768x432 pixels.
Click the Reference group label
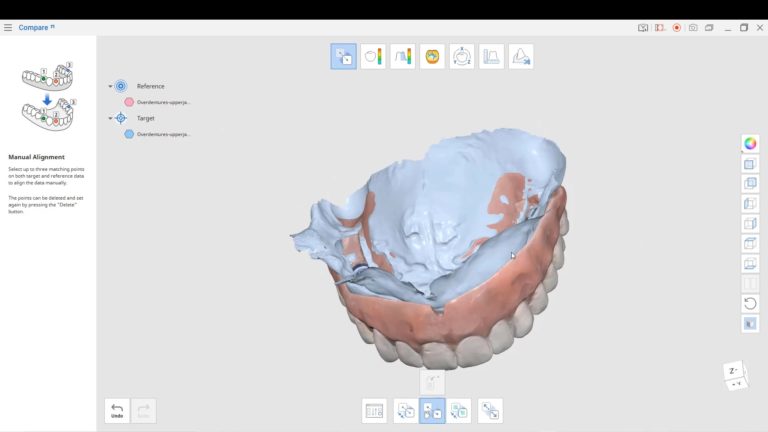pyautogui.click(x=150, y=86)
